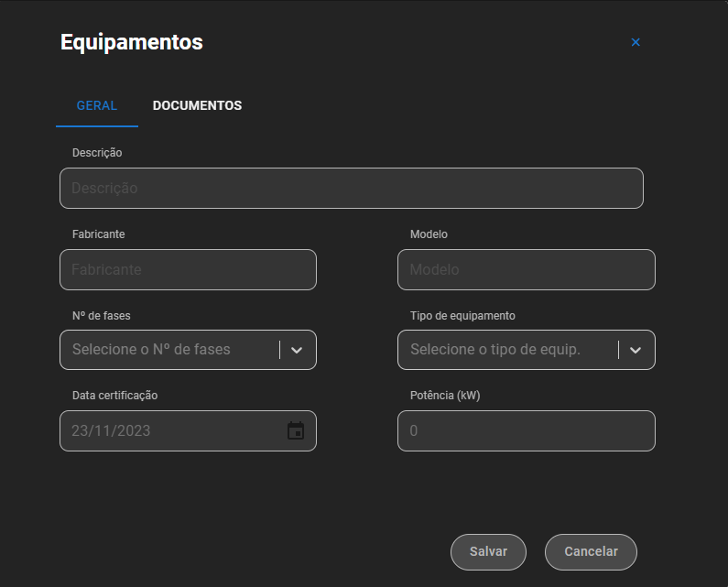Open the 'Selecione o Nº de fases' dropdown
Image resolution: width=728 pixels, height=587 pixels.
click(x=169, y=350)
